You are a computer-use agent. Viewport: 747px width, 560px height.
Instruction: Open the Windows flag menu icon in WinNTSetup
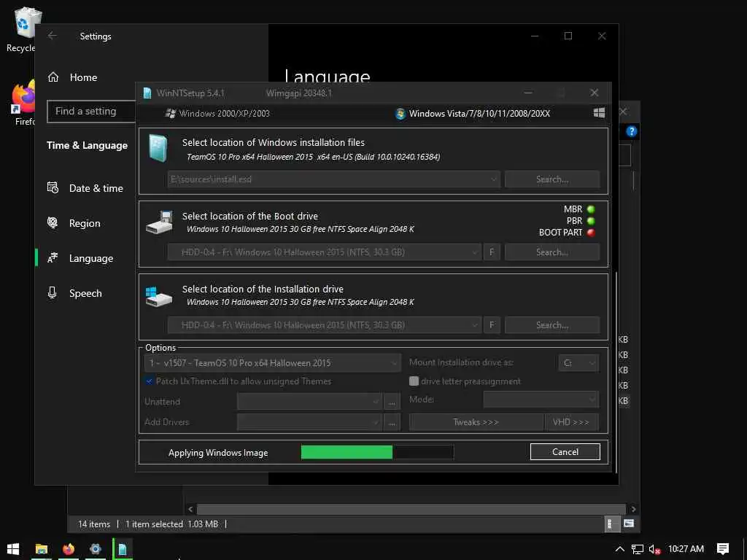coord(599,113)
